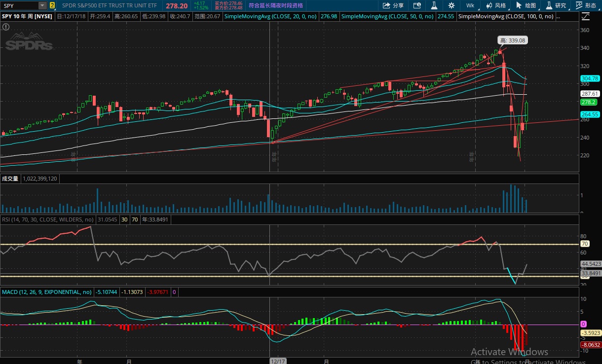Click the RSI 70 overbought level tag
The image size is (602, 364).
tap(585, 244)
